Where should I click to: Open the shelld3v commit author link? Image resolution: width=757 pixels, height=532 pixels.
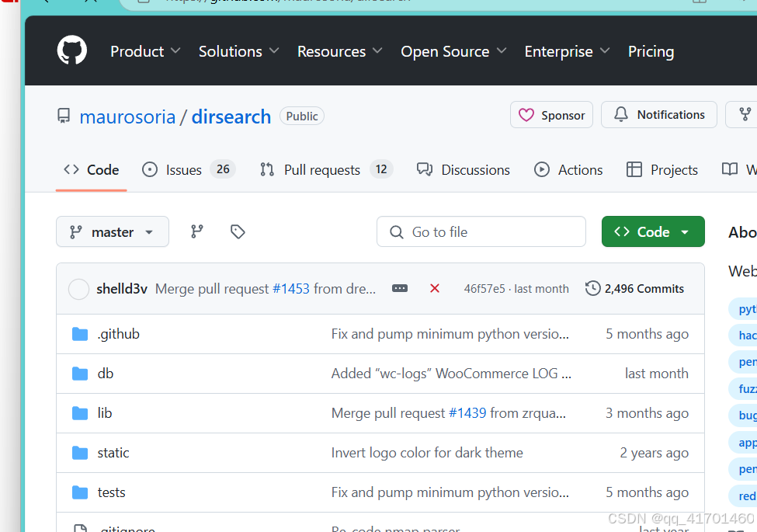[x=122, y=289]
